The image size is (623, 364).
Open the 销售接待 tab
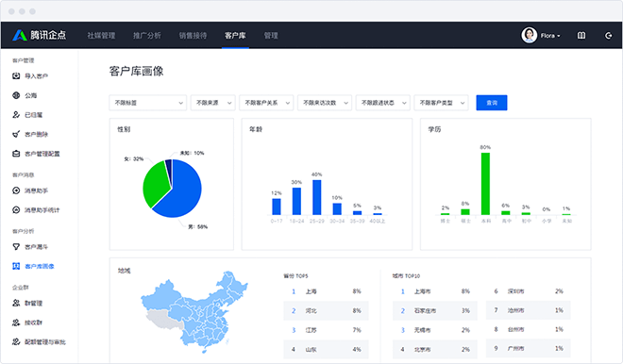coord(193,36)
